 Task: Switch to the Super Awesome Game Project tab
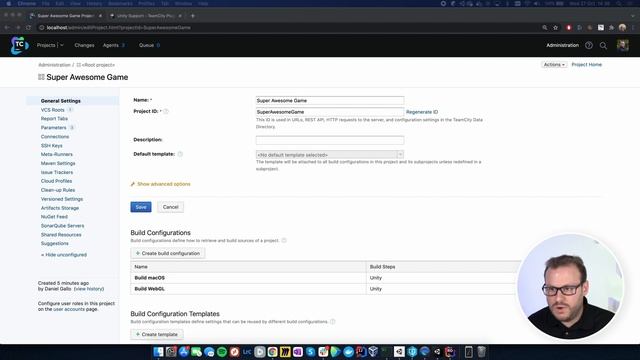click(x=65, y=16)
